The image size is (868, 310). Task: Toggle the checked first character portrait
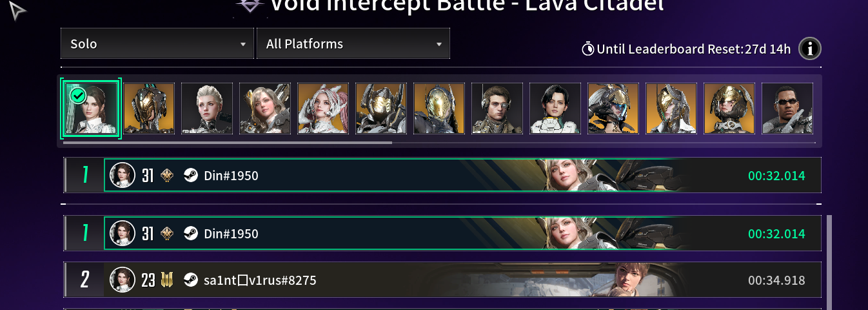click(x=91, y=108)
